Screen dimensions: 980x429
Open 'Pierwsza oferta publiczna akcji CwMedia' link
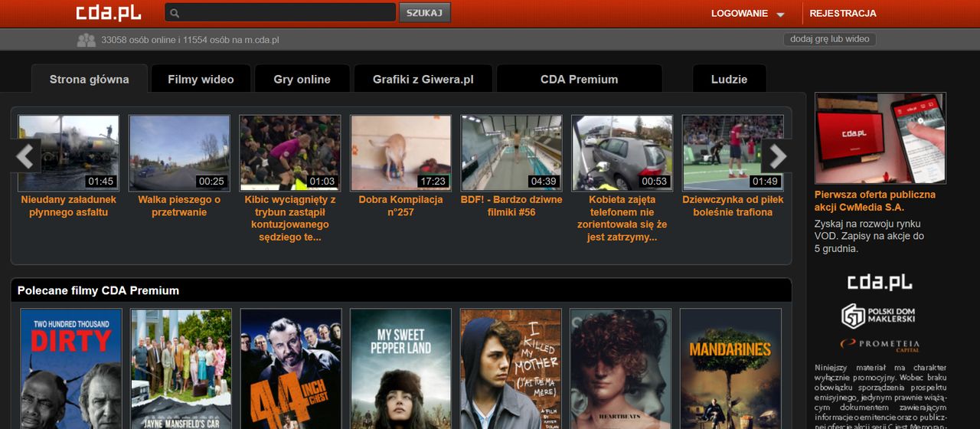[x=875, y=201]
